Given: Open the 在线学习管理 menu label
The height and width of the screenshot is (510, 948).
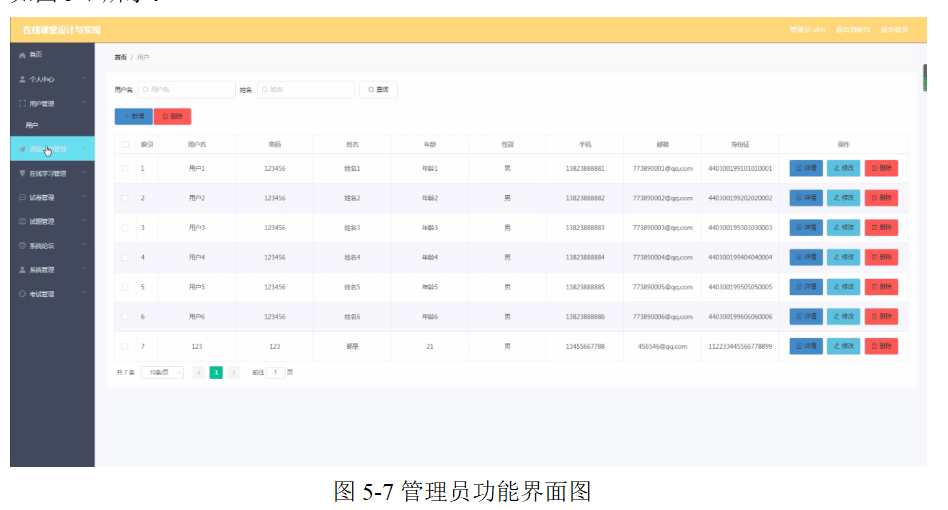Looking at the screenshot, I should [x=48, y=174].
